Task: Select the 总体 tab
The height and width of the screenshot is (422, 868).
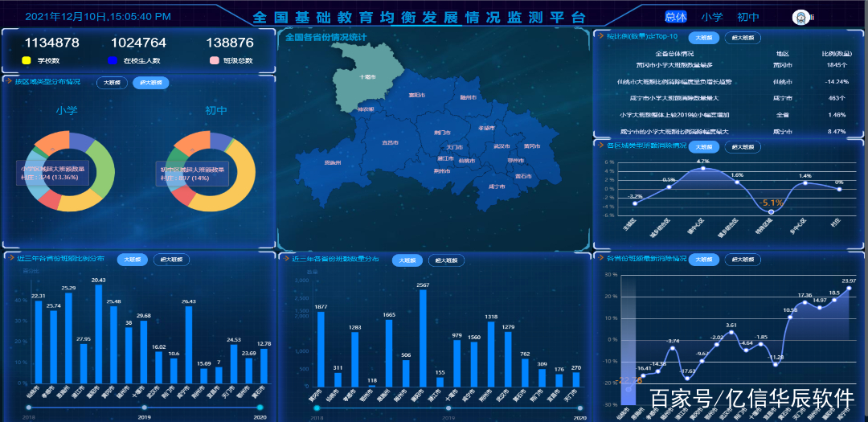Action: click(676, 17)
